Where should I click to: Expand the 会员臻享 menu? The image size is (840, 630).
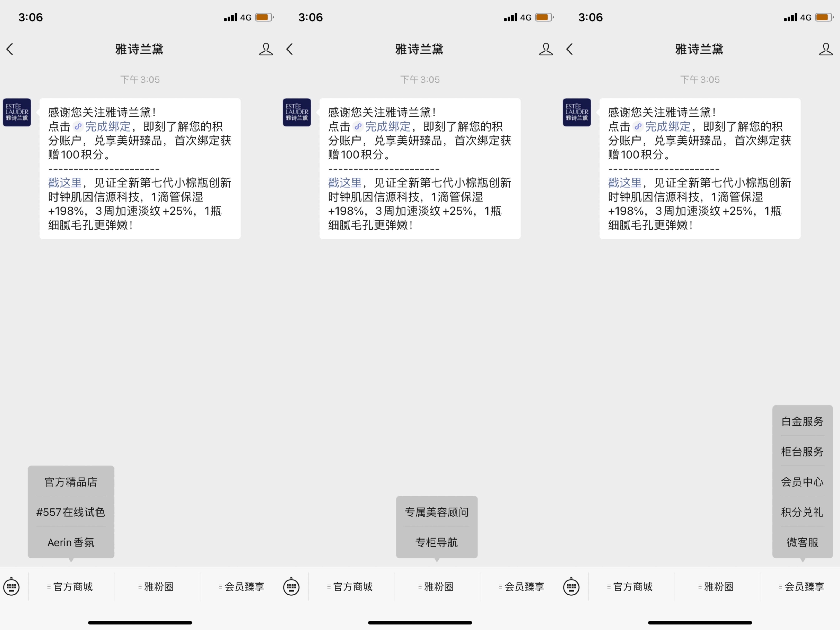[x=803, y=586]
